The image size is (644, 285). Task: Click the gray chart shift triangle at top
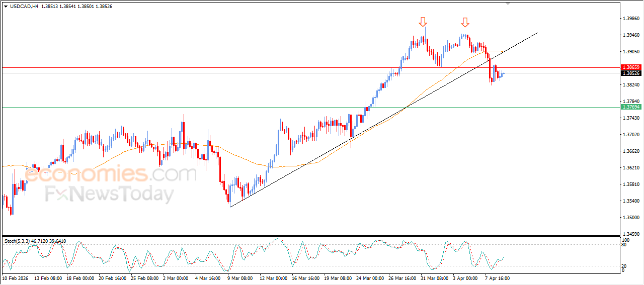pos(508,3)
